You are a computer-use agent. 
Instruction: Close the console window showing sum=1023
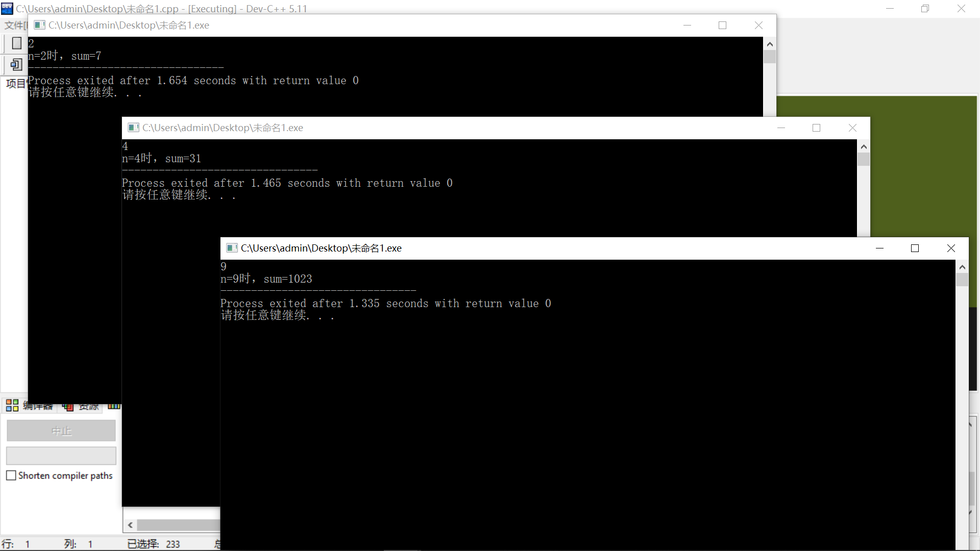[951, 248]
